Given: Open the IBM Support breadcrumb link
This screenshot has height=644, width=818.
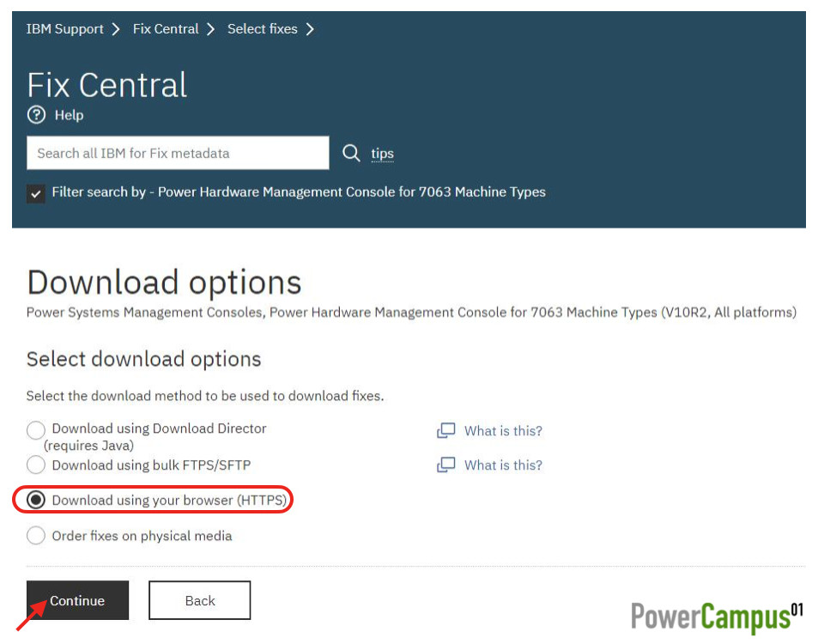Looking at the screenshot, I should (x=64, y=28).
